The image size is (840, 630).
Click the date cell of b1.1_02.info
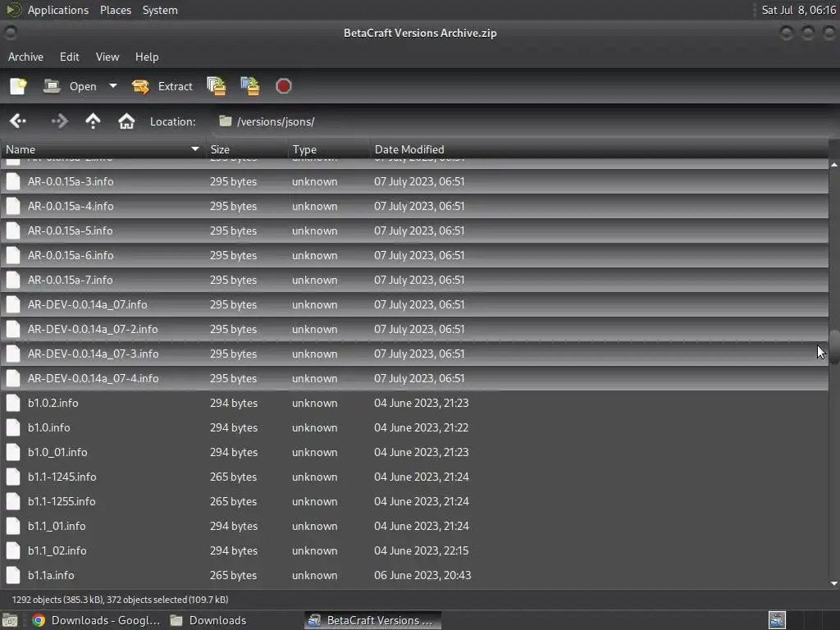421,550
